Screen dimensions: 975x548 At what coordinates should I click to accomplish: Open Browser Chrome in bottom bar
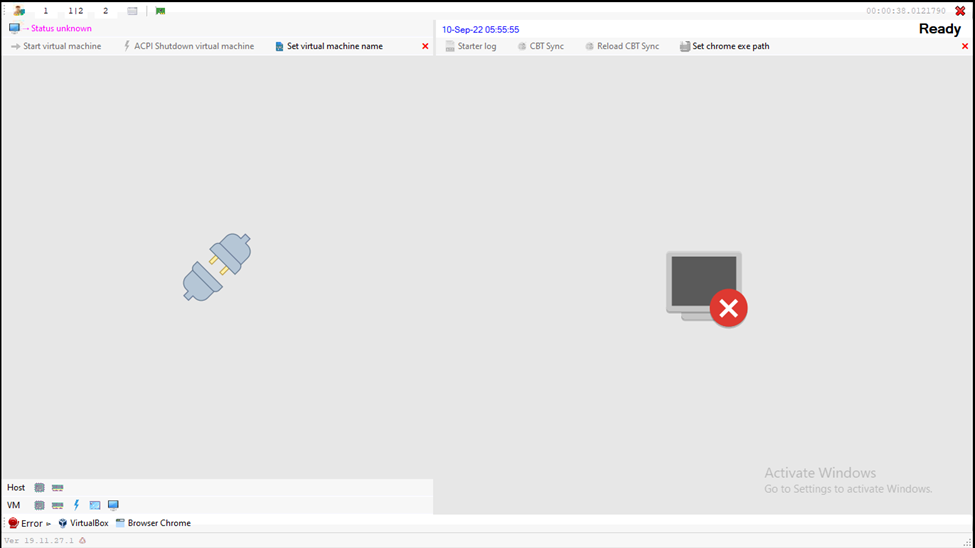tap(157, 523)
